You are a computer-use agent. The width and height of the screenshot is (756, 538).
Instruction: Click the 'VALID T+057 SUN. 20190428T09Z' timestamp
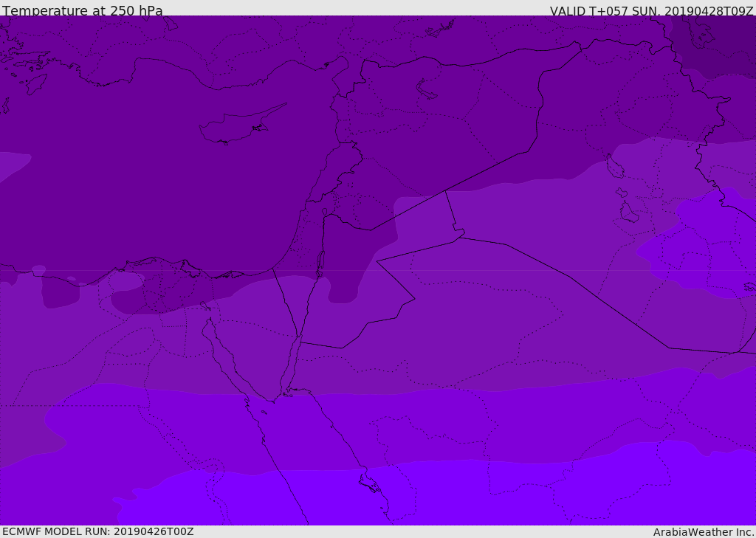coord(651,11)
